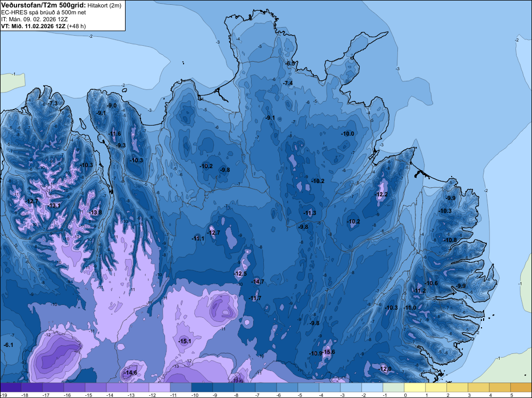532x398 pixels.
Task: Pick the darkest purple legend swatch at -19
Action: click(x=11, y=387)
